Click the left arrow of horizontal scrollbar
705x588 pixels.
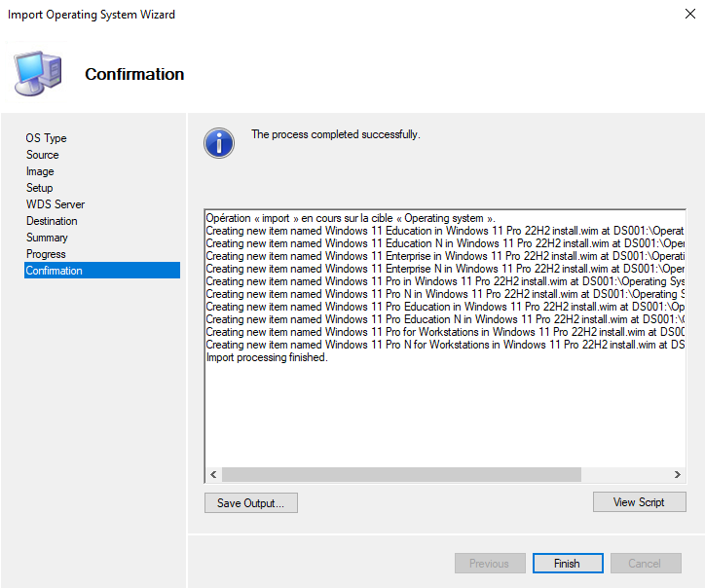(x=213, y=474)
